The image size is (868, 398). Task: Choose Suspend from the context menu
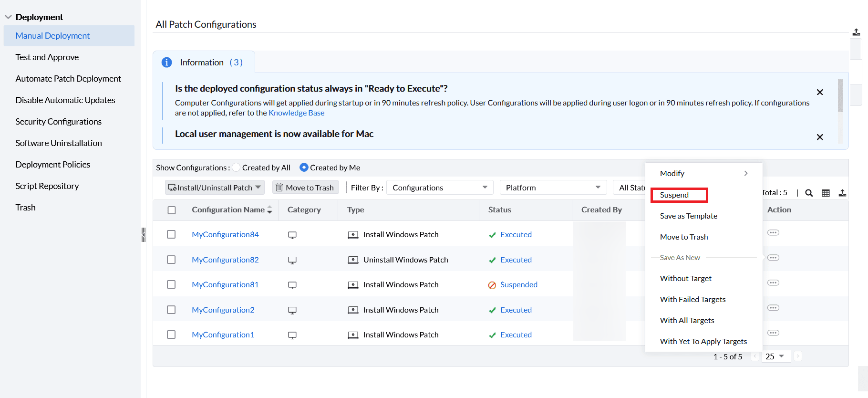(674, 195)
